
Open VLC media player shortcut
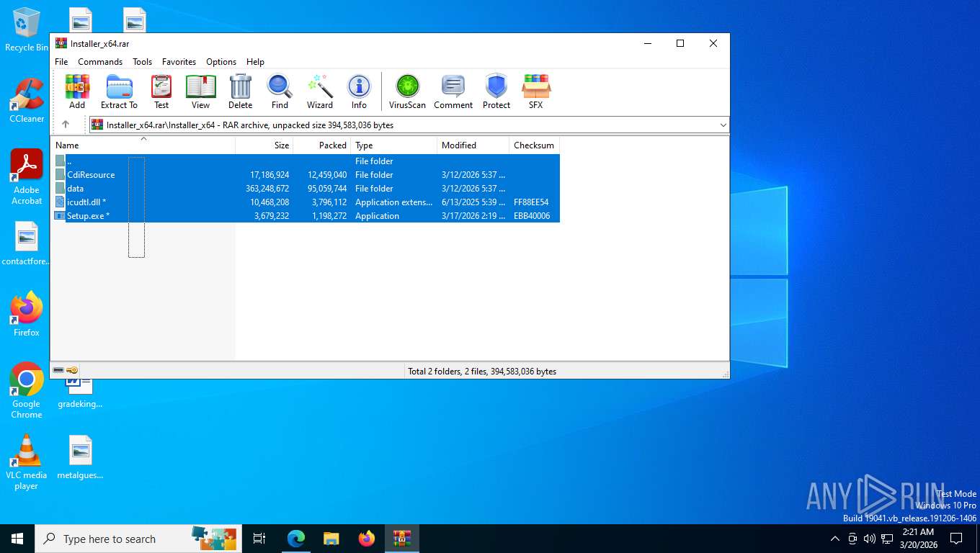(27, 462)
